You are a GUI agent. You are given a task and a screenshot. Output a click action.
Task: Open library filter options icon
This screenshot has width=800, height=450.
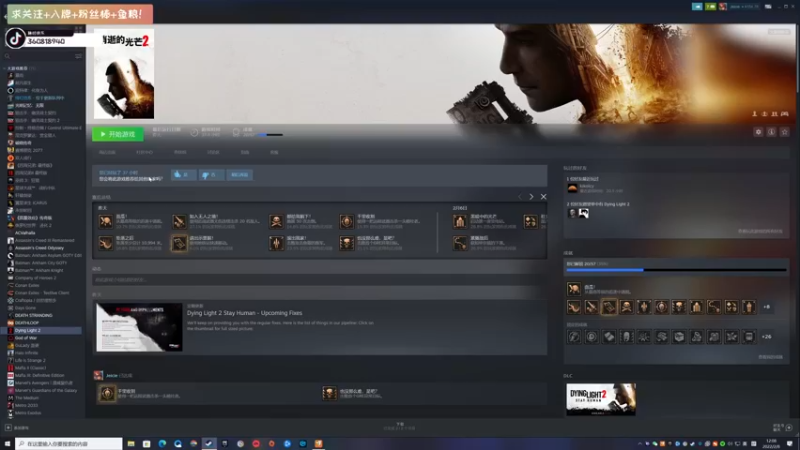[78, 56]
